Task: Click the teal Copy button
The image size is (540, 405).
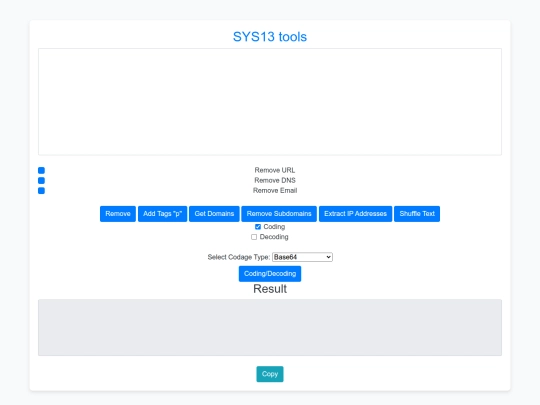Action: (270, 374)
